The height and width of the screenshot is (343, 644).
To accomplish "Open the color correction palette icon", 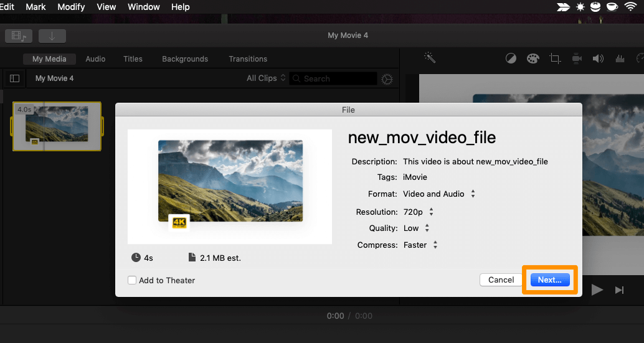I will point(533,59).
